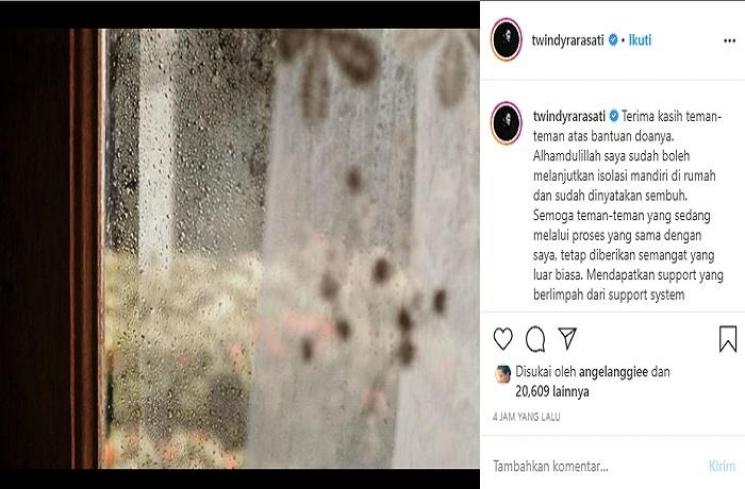Click the rainy window post image

[240, 249]
